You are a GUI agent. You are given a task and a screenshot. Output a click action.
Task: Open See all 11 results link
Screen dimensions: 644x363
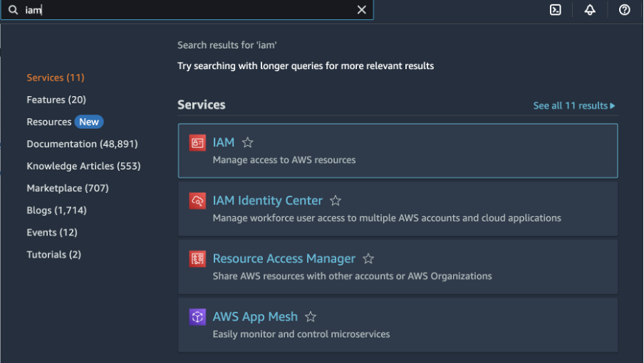click(574, 106)
